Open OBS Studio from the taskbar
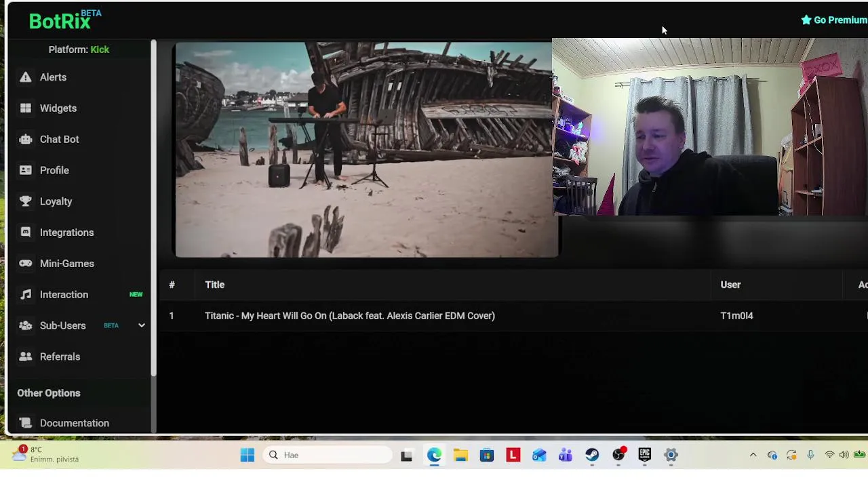The width and height of the screenshot is (868, 488). (x=618, y=455)
